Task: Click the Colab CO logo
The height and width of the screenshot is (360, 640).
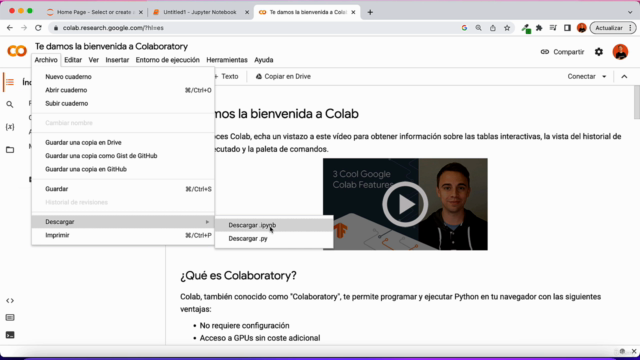Action: [17, 51]
